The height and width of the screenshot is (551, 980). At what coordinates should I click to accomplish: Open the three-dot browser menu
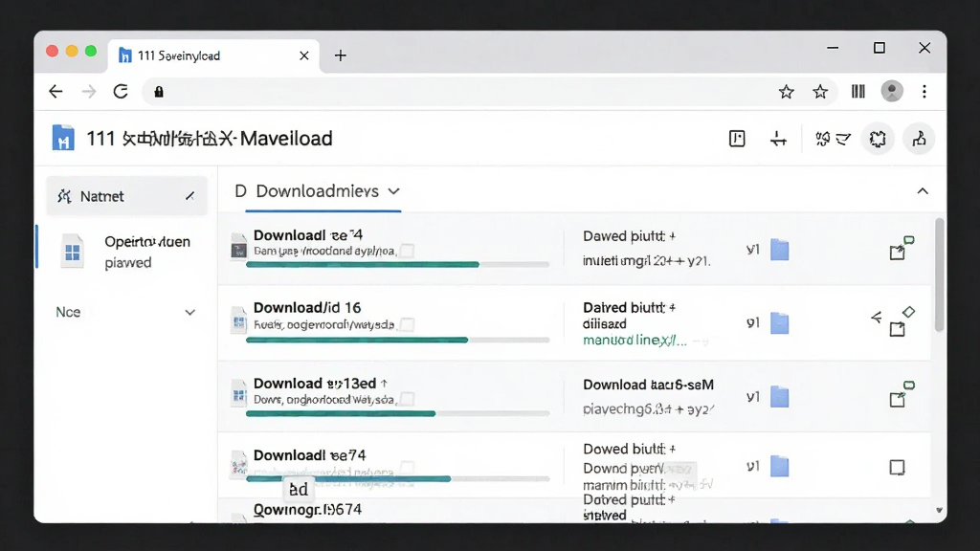click(x=924, y=92)
